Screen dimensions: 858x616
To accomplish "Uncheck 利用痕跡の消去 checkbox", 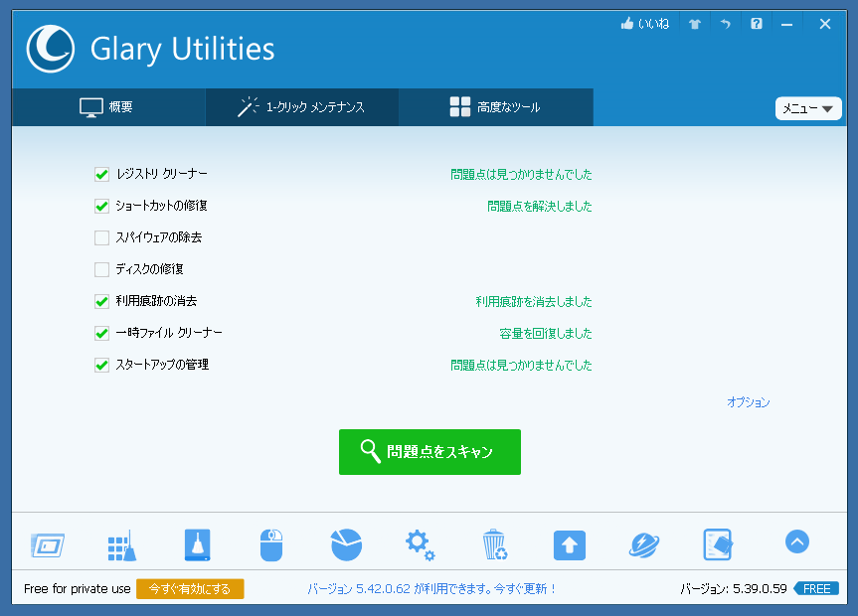I will click(101, 301).
